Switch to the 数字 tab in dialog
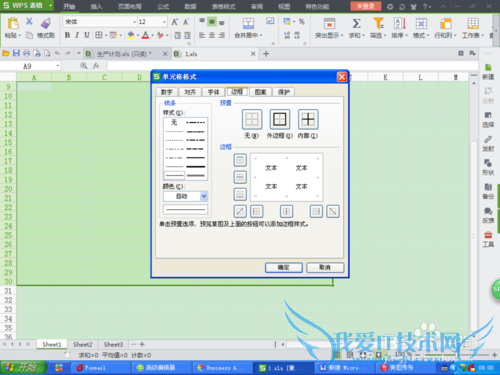This screenshot has height=375, width=500. pyautogui.click(x=167, y=92)
